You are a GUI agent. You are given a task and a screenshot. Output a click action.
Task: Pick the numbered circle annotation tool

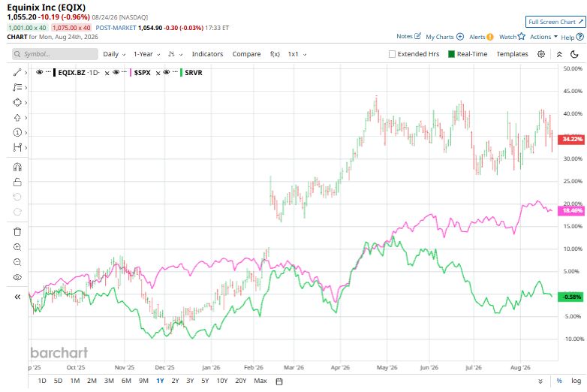(17, 132)
